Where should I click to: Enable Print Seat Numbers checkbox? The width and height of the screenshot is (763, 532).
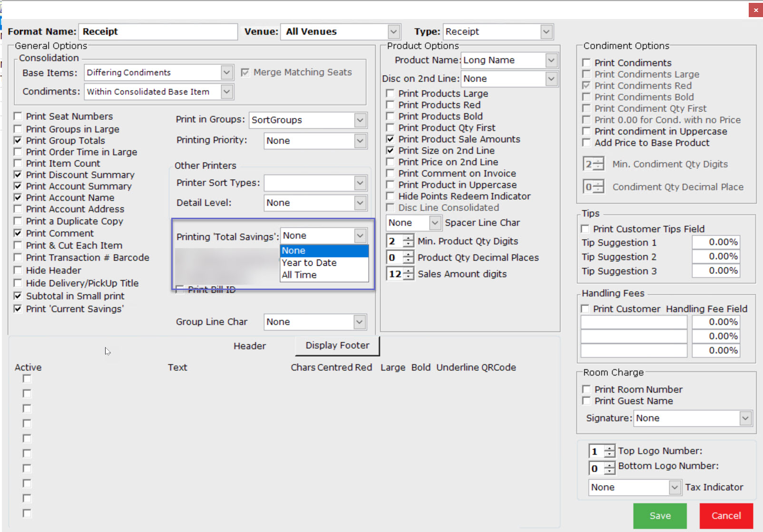[x=18, y=116]
